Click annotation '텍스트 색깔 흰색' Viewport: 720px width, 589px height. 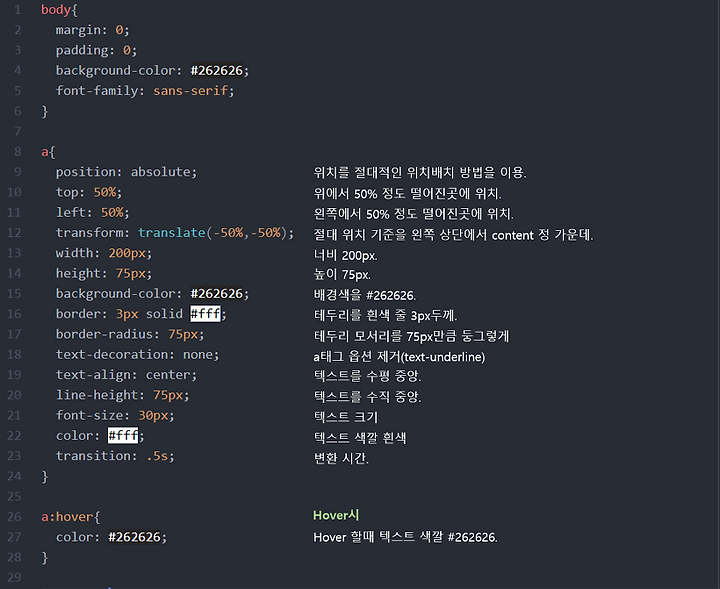click(x=360, y=438)
